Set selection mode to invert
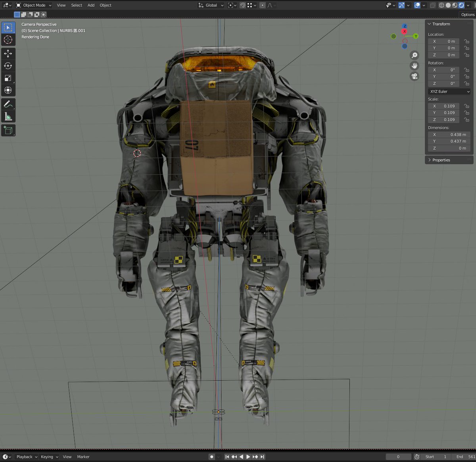 point(37,15)
